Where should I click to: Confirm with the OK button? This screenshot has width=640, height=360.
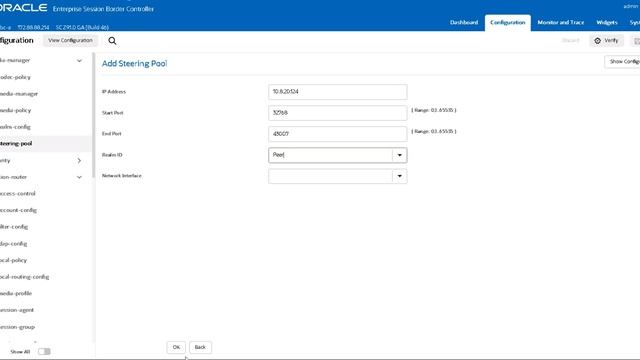coord(176,347)
